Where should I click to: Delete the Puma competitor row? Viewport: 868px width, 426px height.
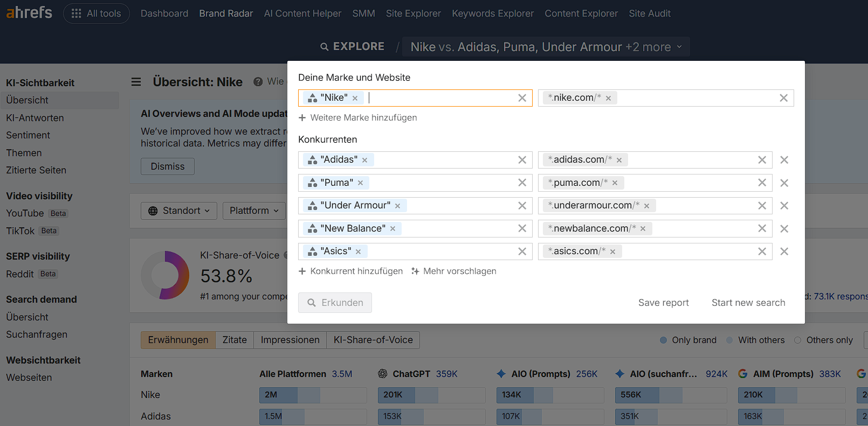[784, 183]
